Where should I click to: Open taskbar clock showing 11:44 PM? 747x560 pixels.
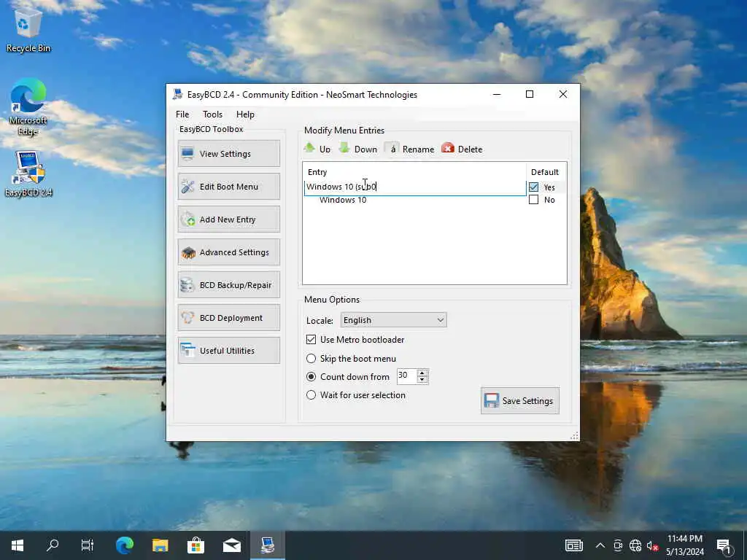pos(684,545)
